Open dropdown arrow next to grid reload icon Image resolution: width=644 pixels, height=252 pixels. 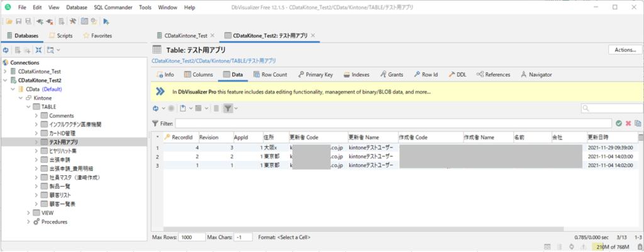163,108
